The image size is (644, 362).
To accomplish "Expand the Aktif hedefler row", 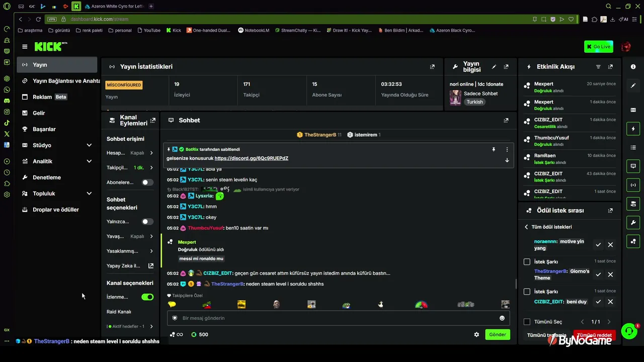I will (130, 326).
